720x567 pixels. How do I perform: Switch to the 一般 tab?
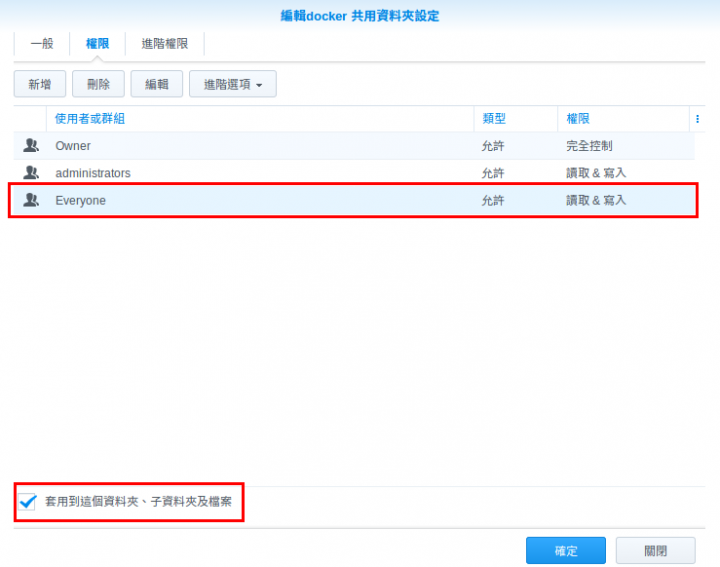[x=42, y=44]
